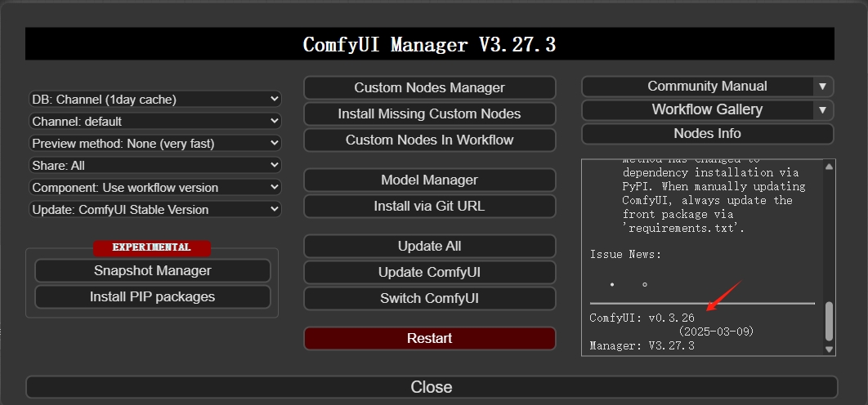Viewport: 868px width, 405px height.
Task: Open the Nodes Info page
Action: 707,133
